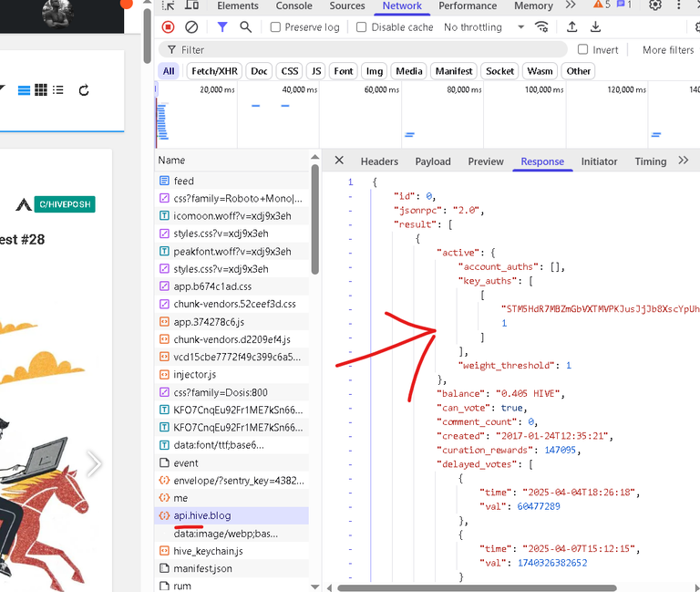Open No throttling dropdown
The width and height of the screenshot is (700, 592).
click(484, 27)
